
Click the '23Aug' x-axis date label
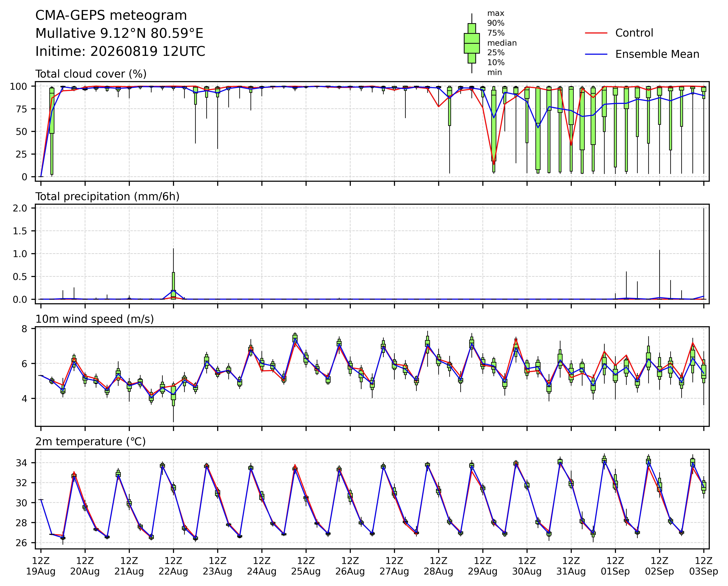pos(217,572)
